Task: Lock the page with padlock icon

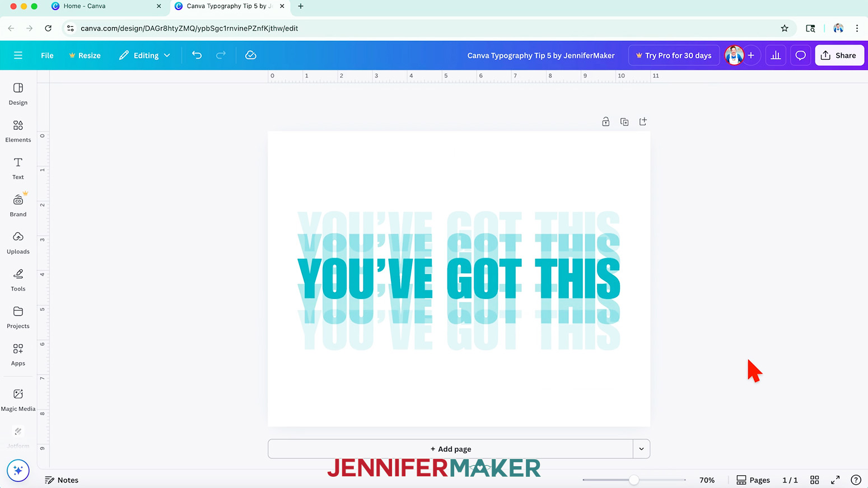Action: pos(605,121)
